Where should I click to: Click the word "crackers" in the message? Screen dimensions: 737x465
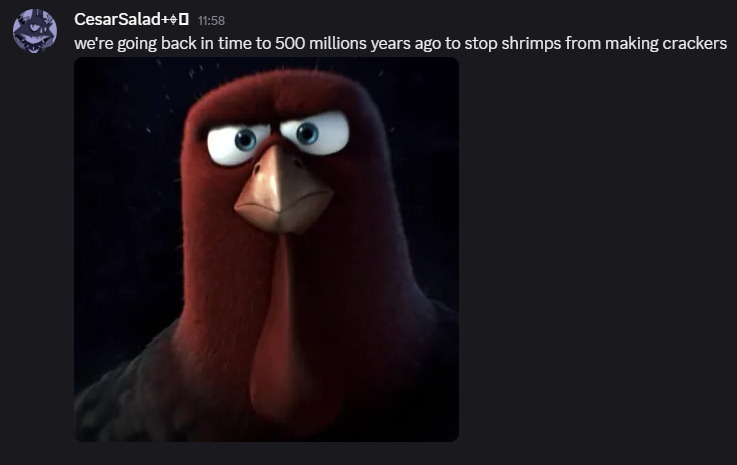[695, 43]
